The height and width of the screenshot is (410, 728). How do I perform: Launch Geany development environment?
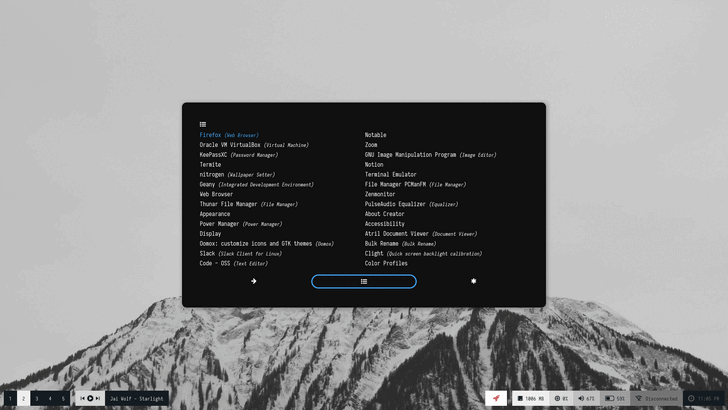[x=257, y=184]
